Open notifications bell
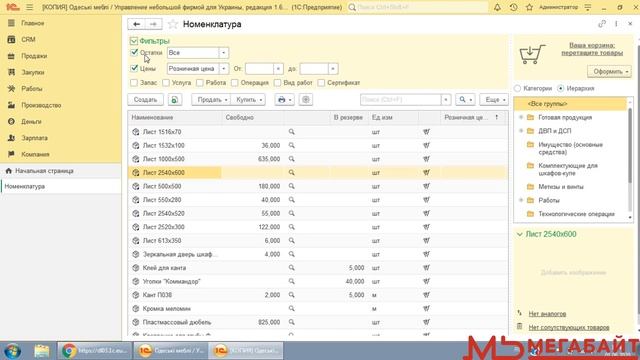 [x=497, y=7]
